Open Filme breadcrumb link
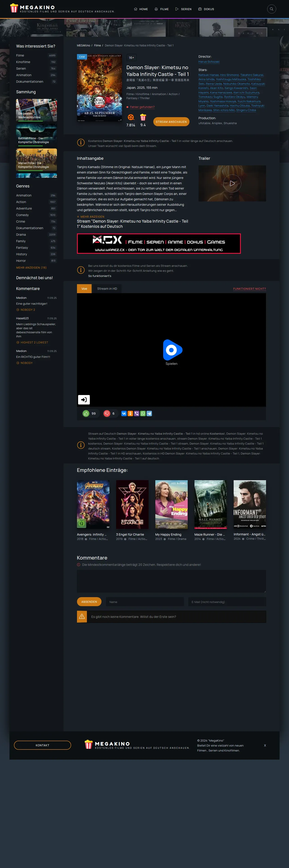This screenshot has width=289, height=868. 97,46
